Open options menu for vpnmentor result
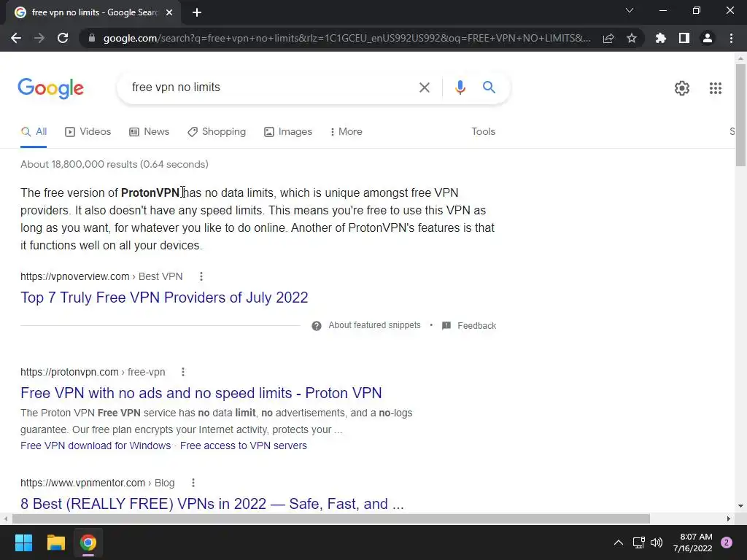 pos(193,483)
